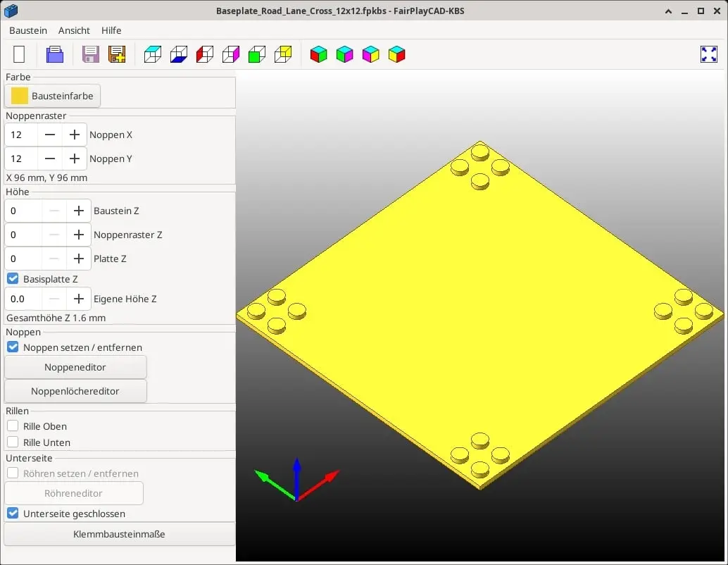Viewport: 728px width, 565px height.
Task: Uncheck the Basisplatte Z checkbox
Action: [13, 278]
